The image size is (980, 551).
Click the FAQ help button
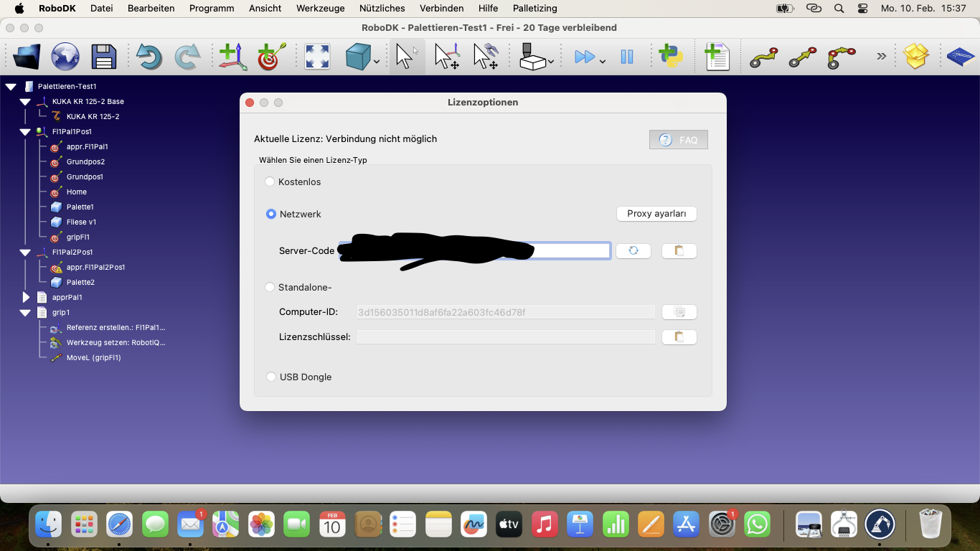[x=678, y=140]
